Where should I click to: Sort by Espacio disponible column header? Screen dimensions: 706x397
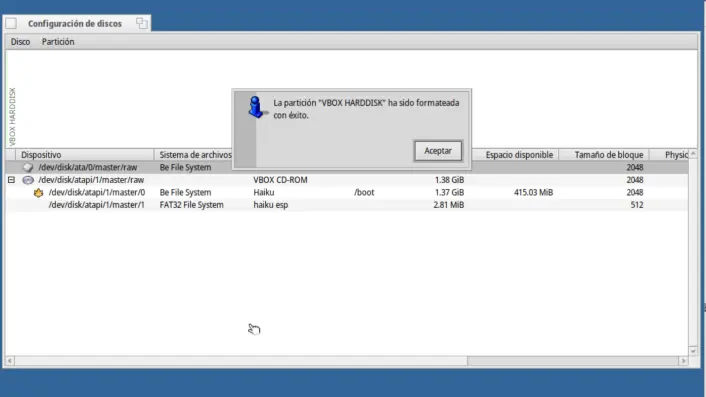515,155
